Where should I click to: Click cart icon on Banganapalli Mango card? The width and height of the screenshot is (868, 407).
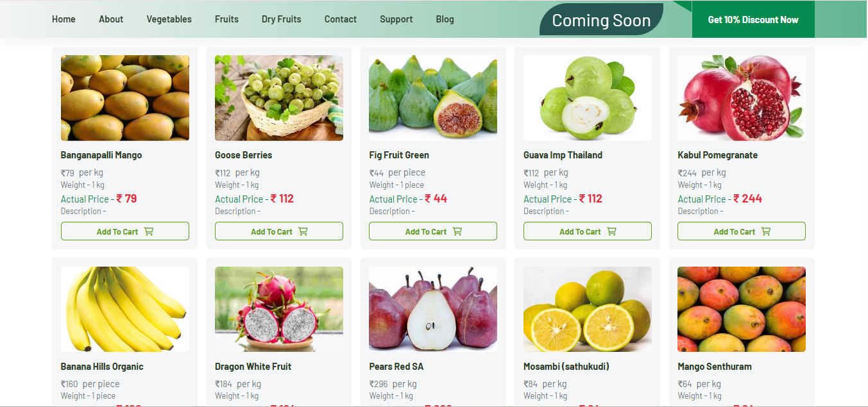(149, 231)
